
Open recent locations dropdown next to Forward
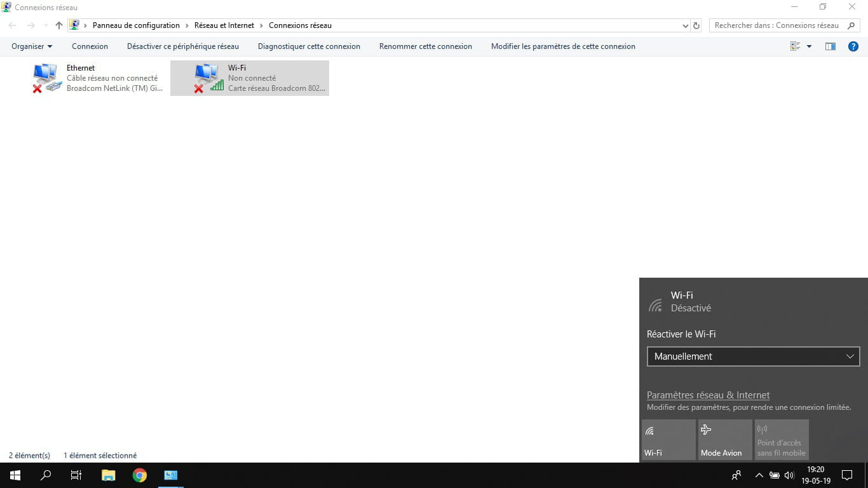[x=45, y=26]
